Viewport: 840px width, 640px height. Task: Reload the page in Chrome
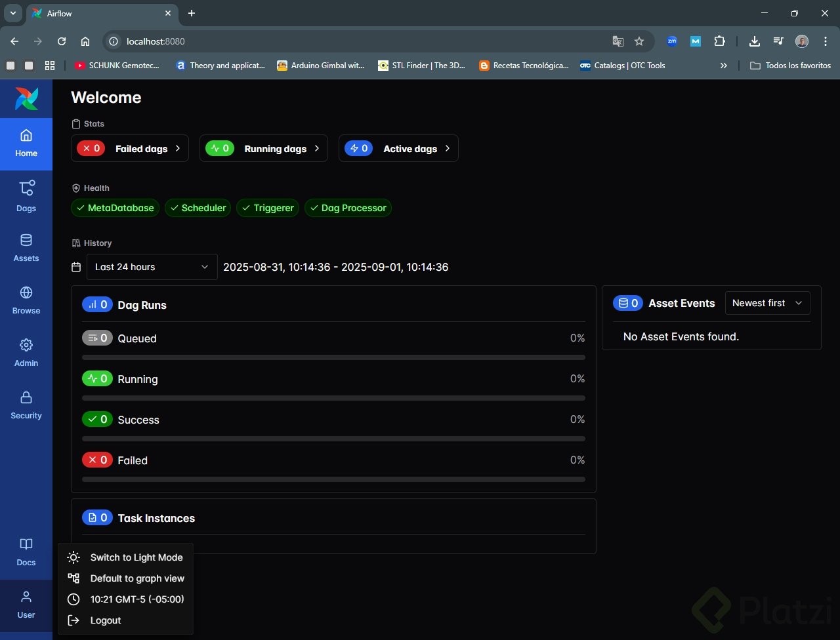tap(62, 41)
